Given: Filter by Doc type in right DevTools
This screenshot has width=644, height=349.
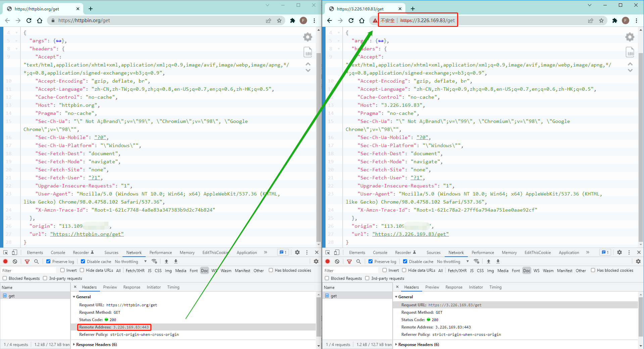Looking at the screenshot, I should click(x=527, y=270).
